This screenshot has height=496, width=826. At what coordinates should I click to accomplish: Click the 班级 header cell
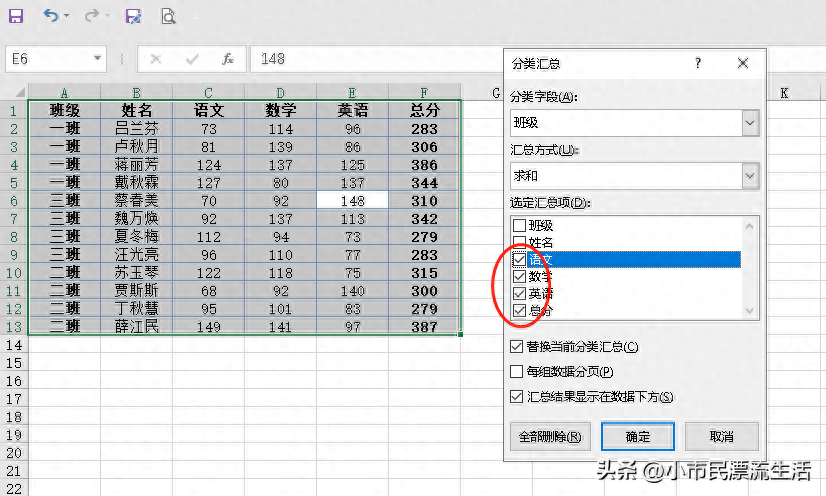65,110
